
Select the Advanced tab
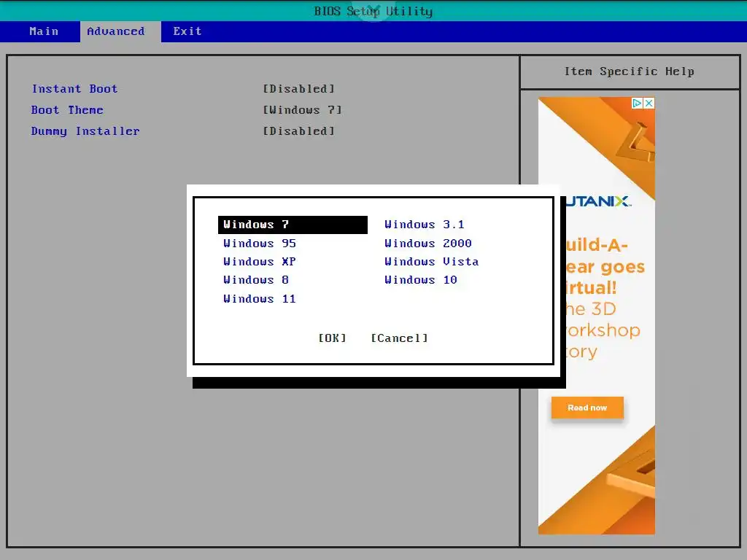(x=120, y=31)
